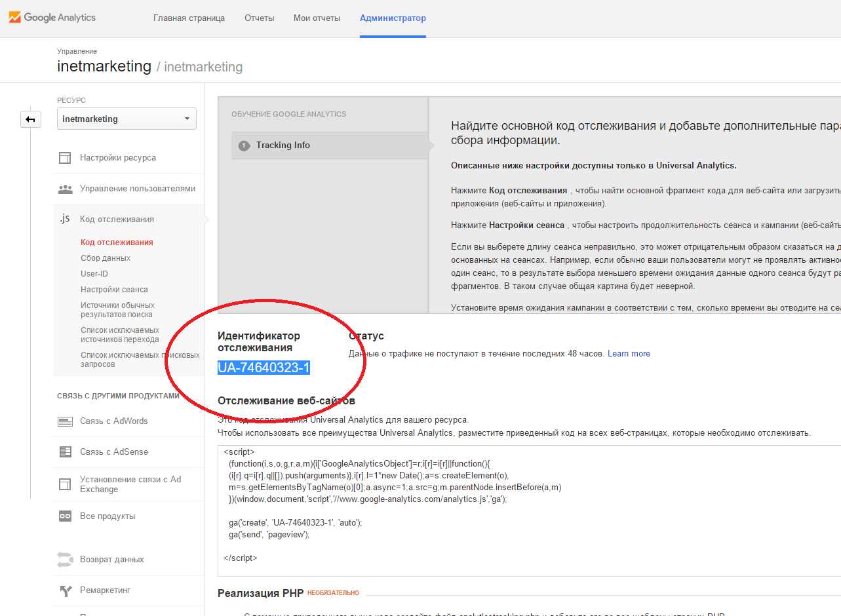Select the Tracking Info training step
The height and width of the screenshot is (616, 841).
[x=330, y=145]
